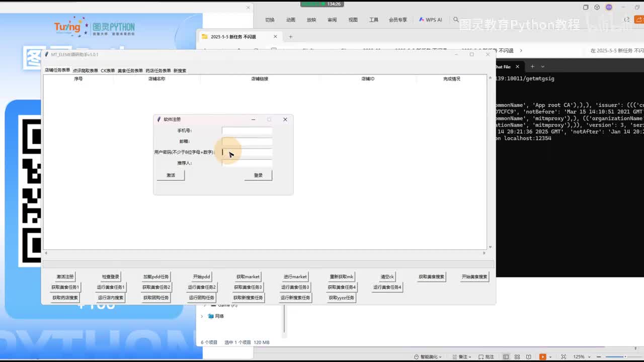
Task: Click the 激活注册 button
Action: [65, 277]
